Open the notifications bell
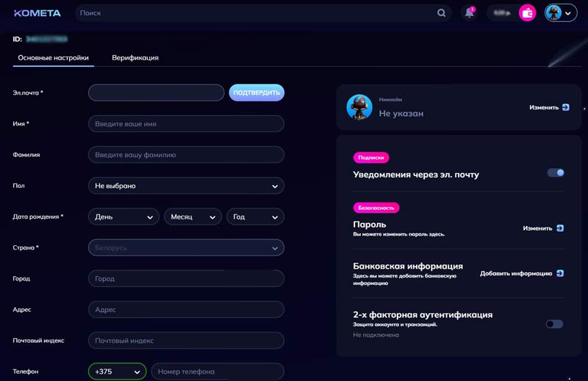The width and height of the screenshot is (588, 381). [x=468, y=12]
